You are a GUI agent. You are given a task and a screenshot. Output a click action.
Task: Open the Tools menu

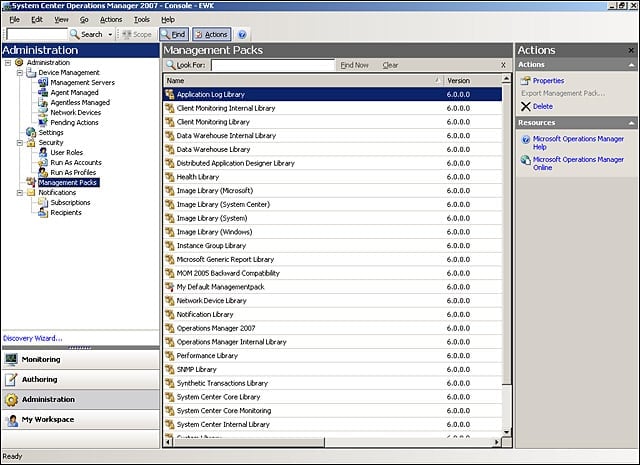[x=142, y=20]
